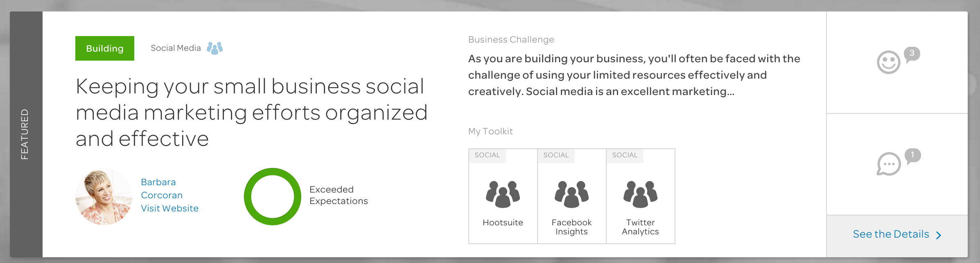Click the comment count badge showing 1

pos(913,156)
